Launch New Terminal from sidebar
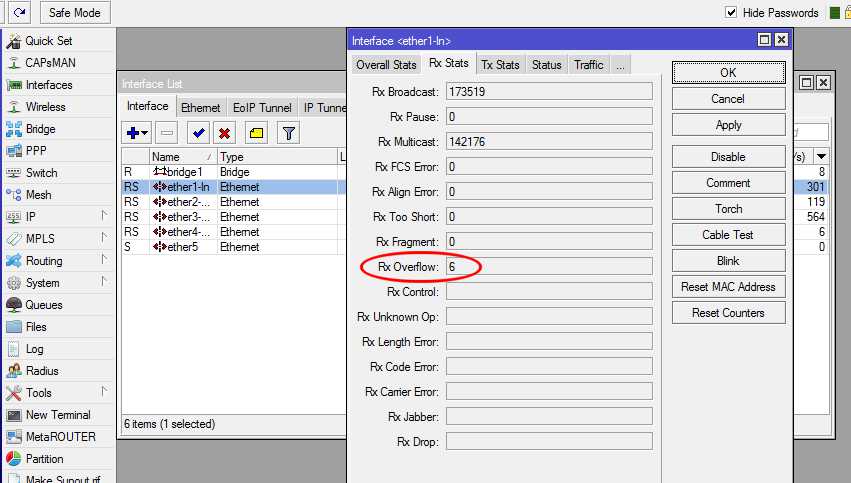Viewport: 851px width, 483px height. point(48,415)
